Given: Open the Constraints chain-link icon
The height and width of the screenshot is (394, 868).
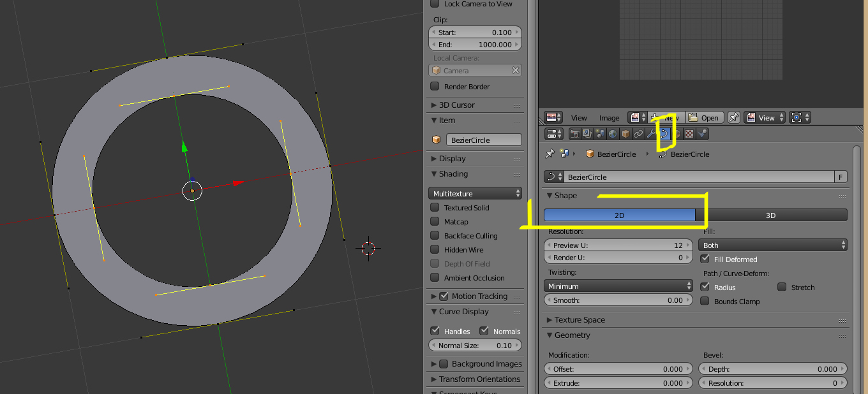Looking at the screenshot, I should [x=638, y=134].
